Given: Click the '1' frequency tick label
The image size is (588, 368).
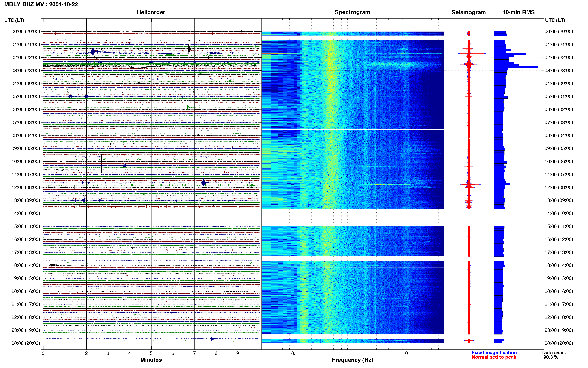Looking at the screenshot, I should [x=350, y=353].
